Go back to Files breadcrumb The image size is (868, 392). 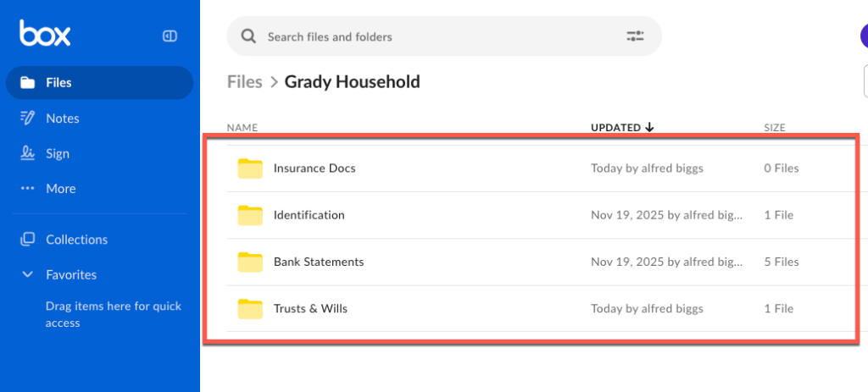pos(244,82)
